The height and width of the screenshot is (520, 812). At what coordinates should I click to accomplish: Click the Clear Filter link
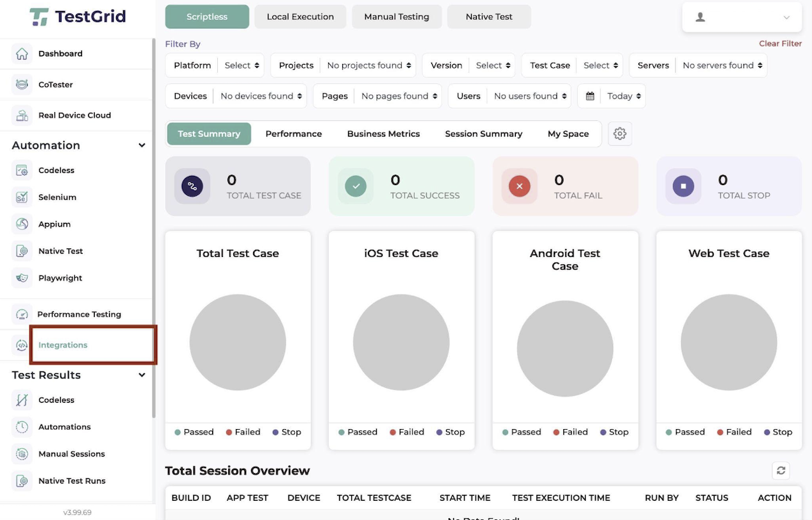780,44
